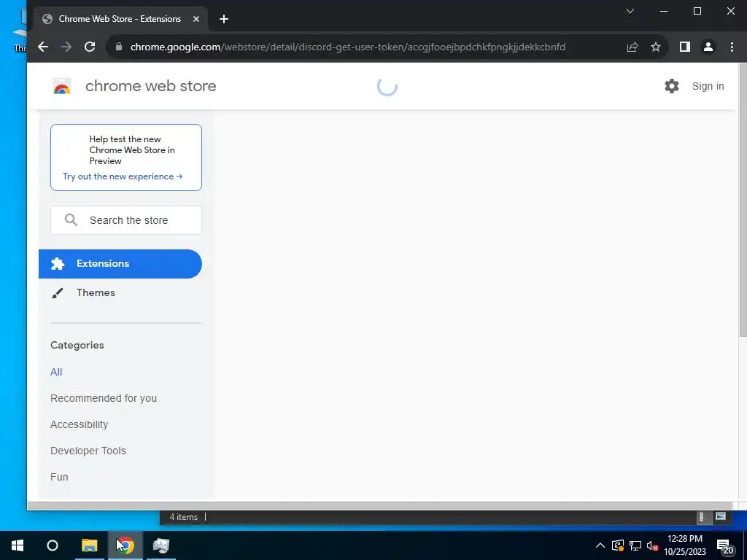Reload the current page
This screenshot has width=747, height=560.
point(90,47)
